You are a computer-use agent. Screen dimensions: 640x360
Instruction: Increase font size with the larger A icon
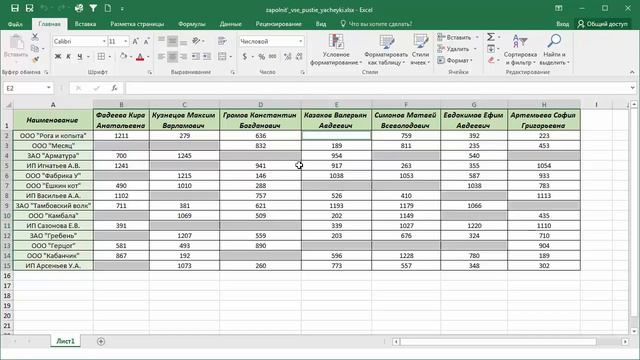tap(136, 41)
